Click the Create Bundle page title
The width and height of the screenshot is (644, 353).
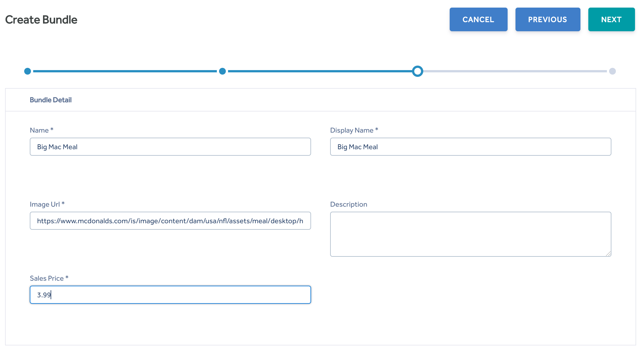point(41,20)
